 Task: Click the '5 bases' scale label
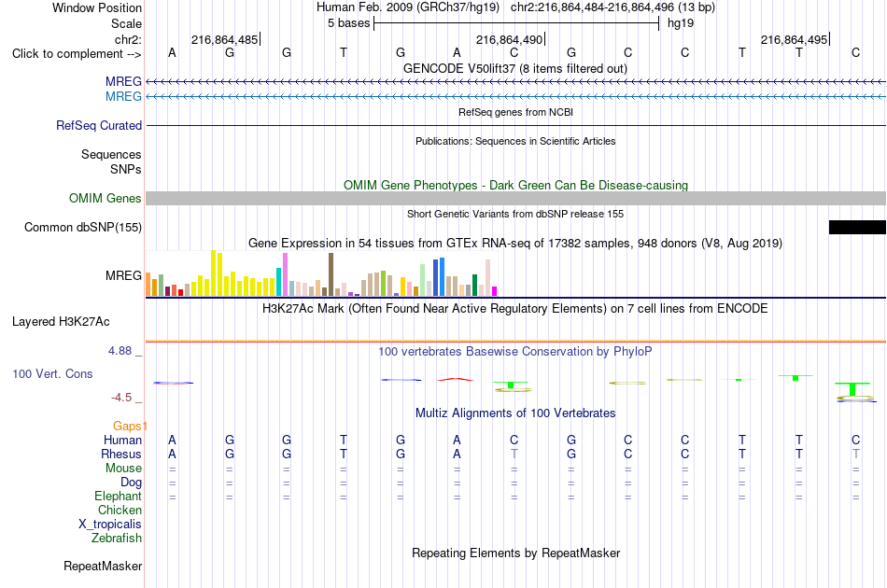click(348, 23)
